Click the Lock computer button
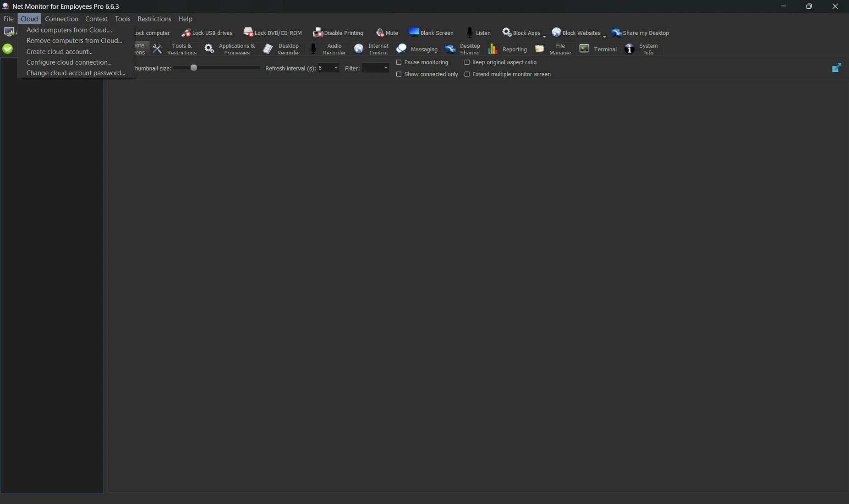The image size is (849, 504). [x=151, y=33]
